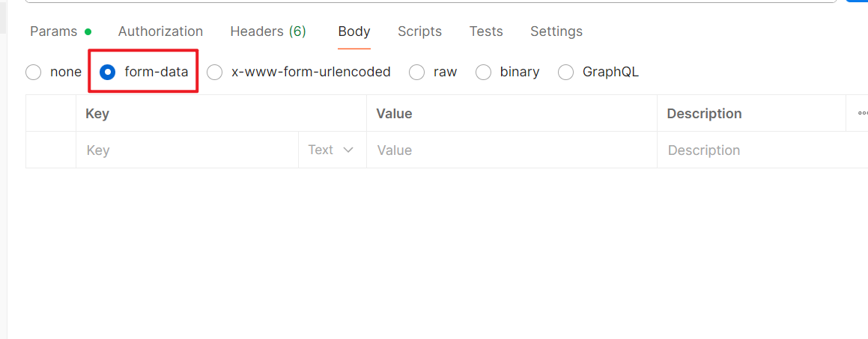Click the Value input field
Image resolution: width=868 pixels, height=339 pixels.
pos(512,150)
